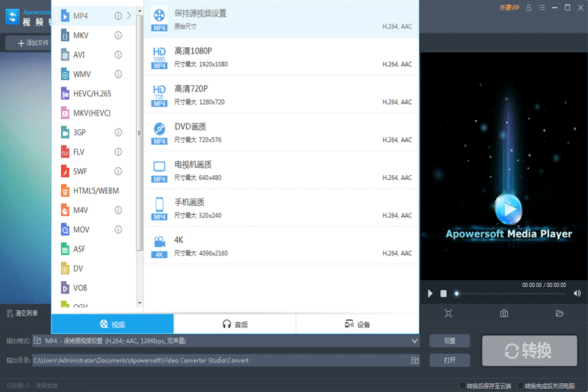The image size is (588, 392).
Task: Enable 转换后保存至云端 checkbox
Action: tap(462, 385)
